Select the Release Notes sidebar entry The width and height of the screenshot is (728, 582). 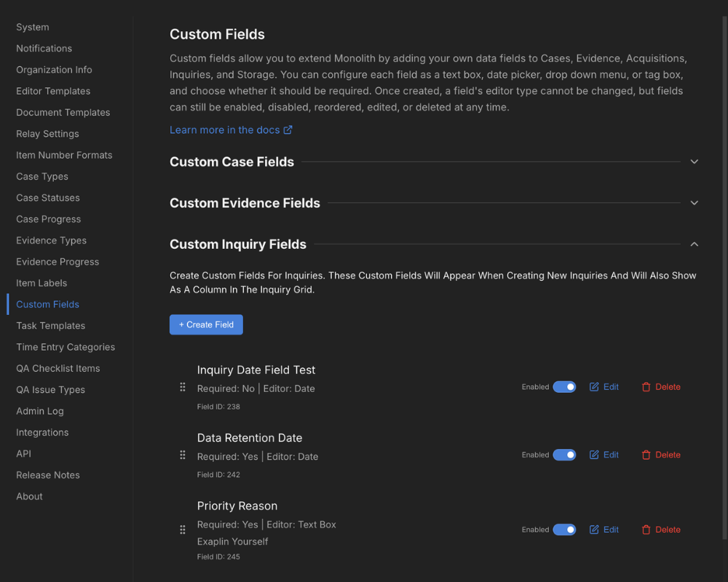point(47,474)
